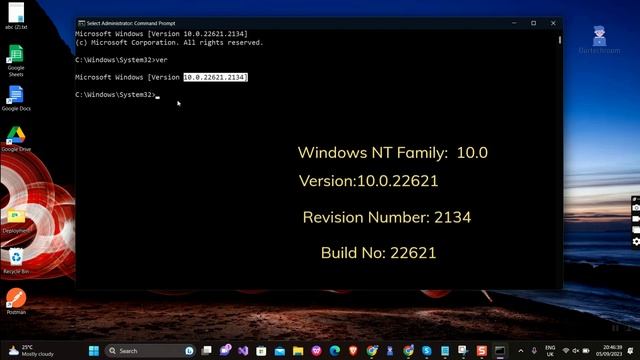Launch Visual Studio from the taskbar
640x360 pixels.
[243, 351]
